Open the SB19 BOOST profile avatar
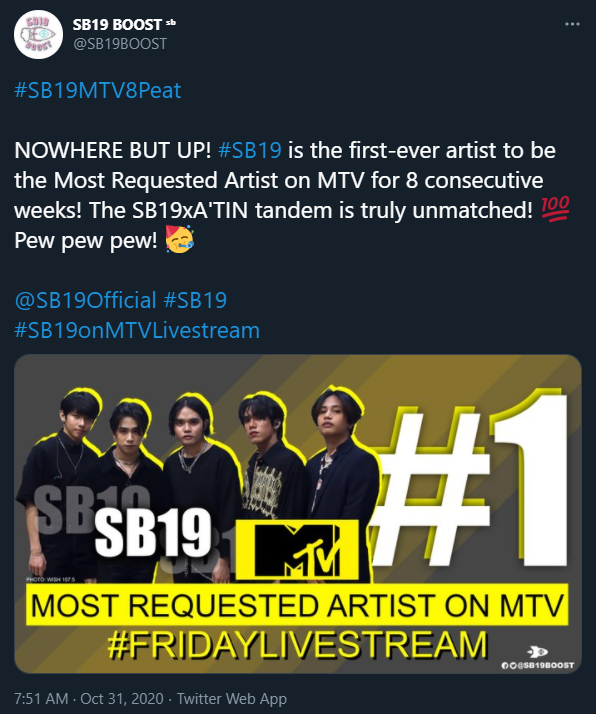The width and height of the screenshot is (596, 714). pyautogui.click(x=38, y=35)
